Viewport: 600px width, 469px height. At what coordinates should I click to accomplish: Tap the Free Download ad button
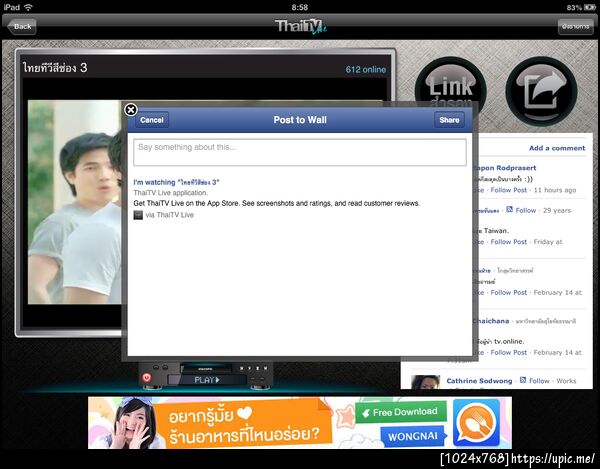(x=401, y=412)
